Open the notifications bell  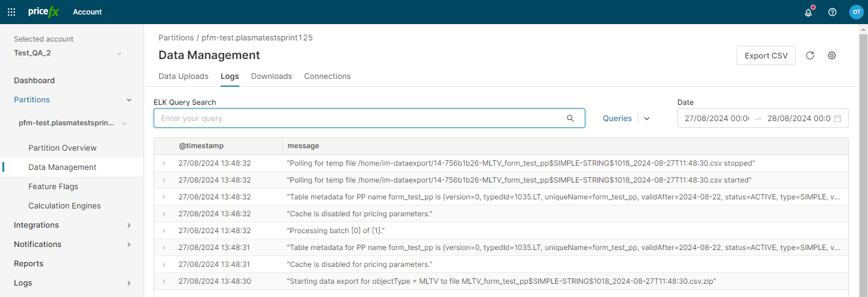tap(808, 12)
